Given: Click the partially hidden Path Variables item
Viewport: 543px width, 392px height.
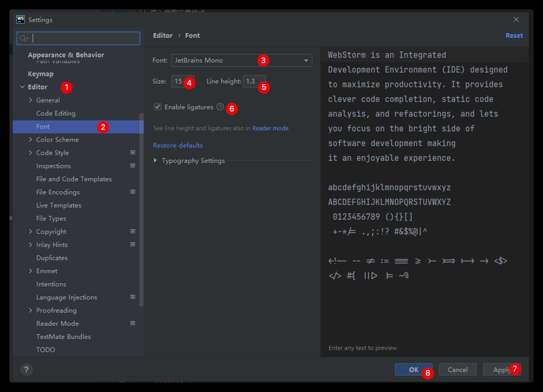Looking at the screenshot, I should pos(58,61).
